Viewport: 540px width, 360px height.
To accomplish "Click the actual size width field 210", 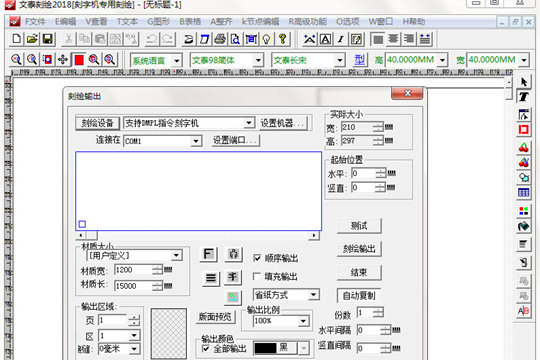I will click(x=357, y=127).
